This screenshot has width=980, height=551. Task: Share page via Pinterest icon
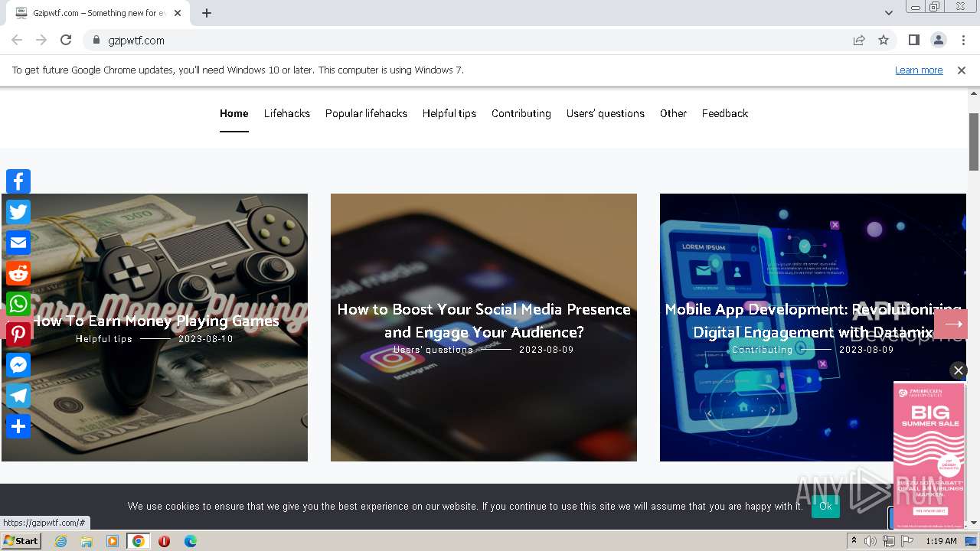point(18,334)
